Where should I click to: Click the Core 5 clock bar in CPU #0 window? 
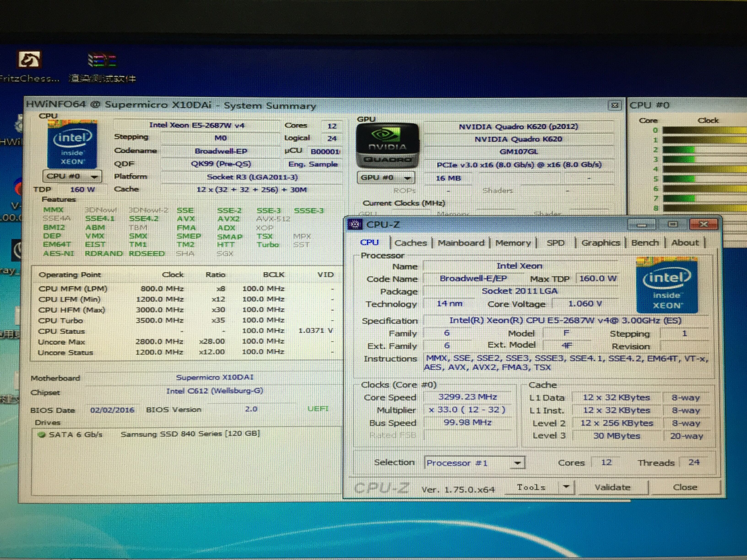coord(704,179)
